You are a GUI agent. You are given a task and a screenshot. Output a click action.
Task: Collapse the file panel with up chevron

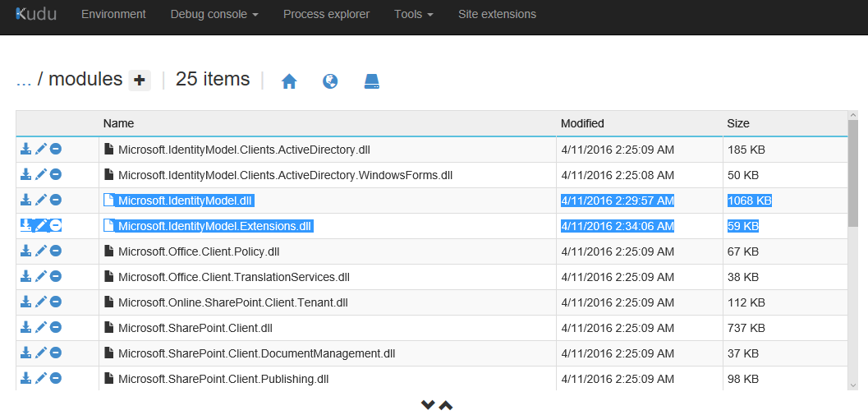coord(446,405)
